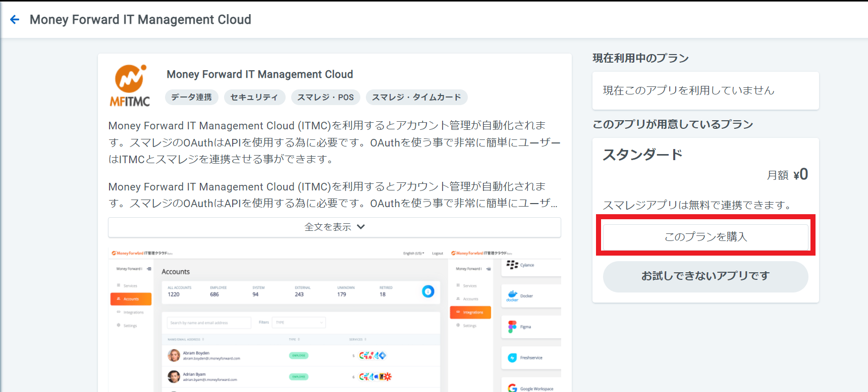This screenshot has height=392, width=868.
Task: Click このプランを購入 purchase button
Action: [706, 236]
